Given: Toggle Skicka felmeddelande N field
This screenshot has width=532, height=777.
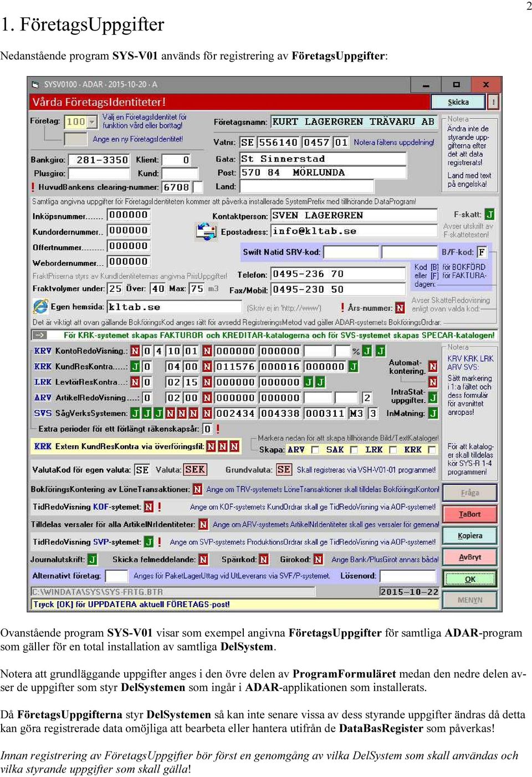Looking at the screenshot, I should pyautogui.click(x=203, y=560).
